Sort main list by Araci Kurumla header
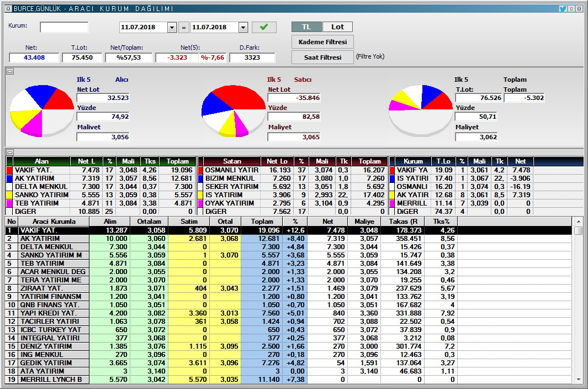Image resolution: width=588 pixels, height=389 pixels. tap(54, 222)
